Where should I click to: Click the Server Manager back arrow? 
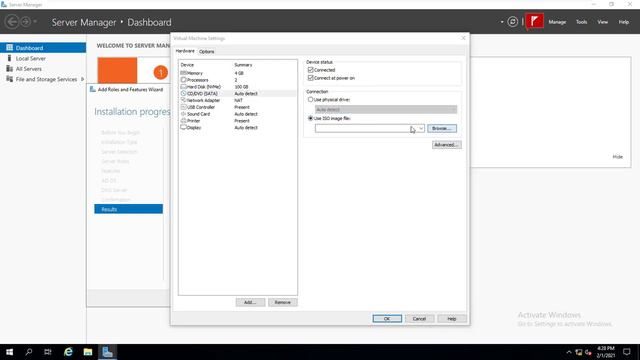point(12,22)
